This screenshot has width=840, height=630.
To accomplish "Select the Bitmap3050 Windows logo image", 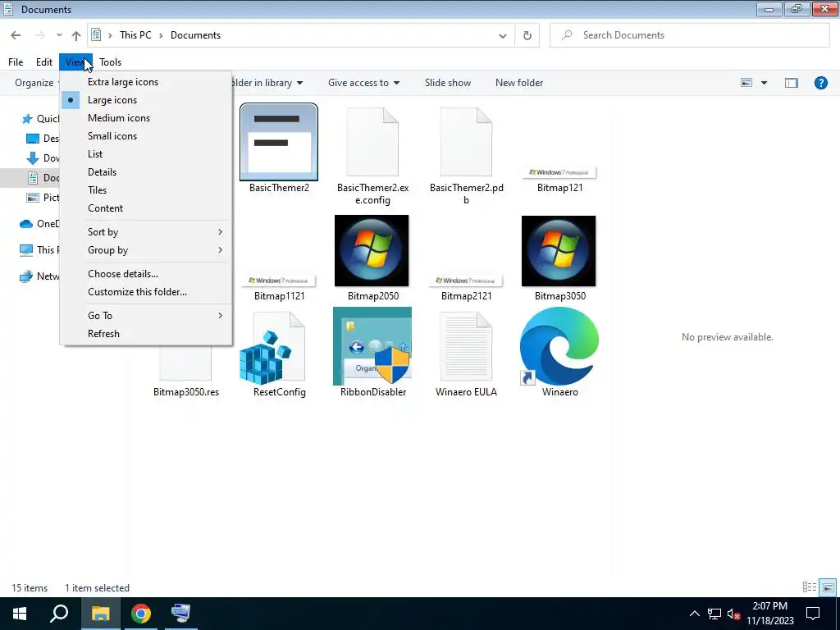I will click(559, 251).
